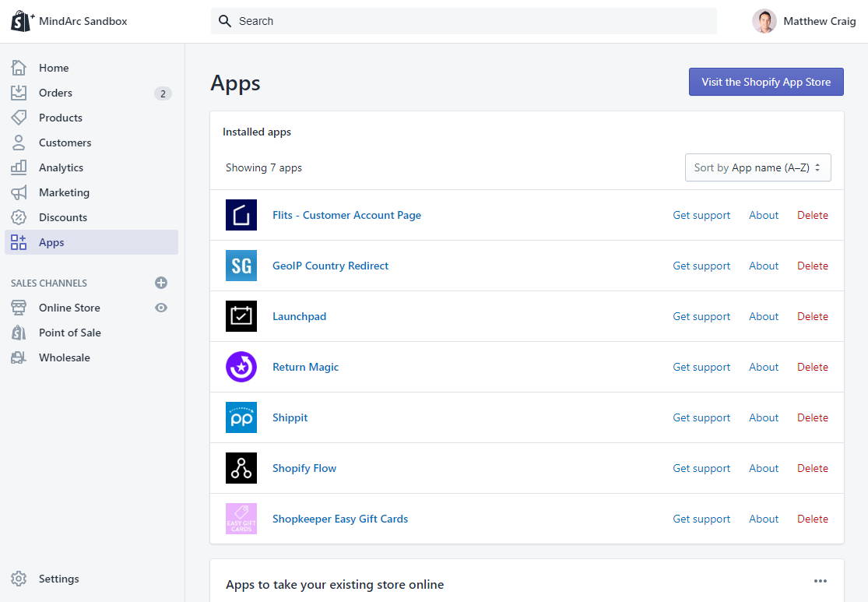The image size is (868, 602).
Task: Click the Launchpad calendar icon
Action: [241, 316]
